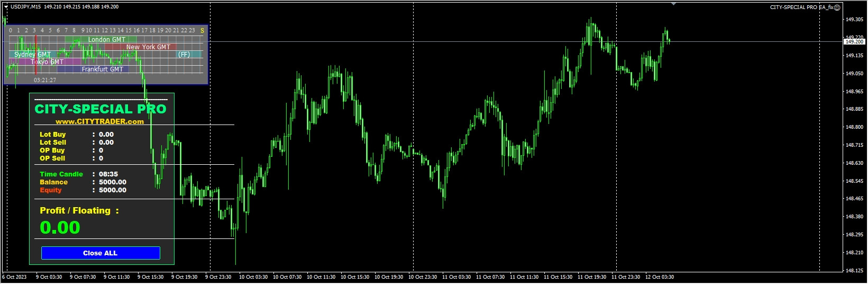The image size is (868, 284).
Task: Click the CITY-SPECIAL PRO panel title
Action: (100, 109)
